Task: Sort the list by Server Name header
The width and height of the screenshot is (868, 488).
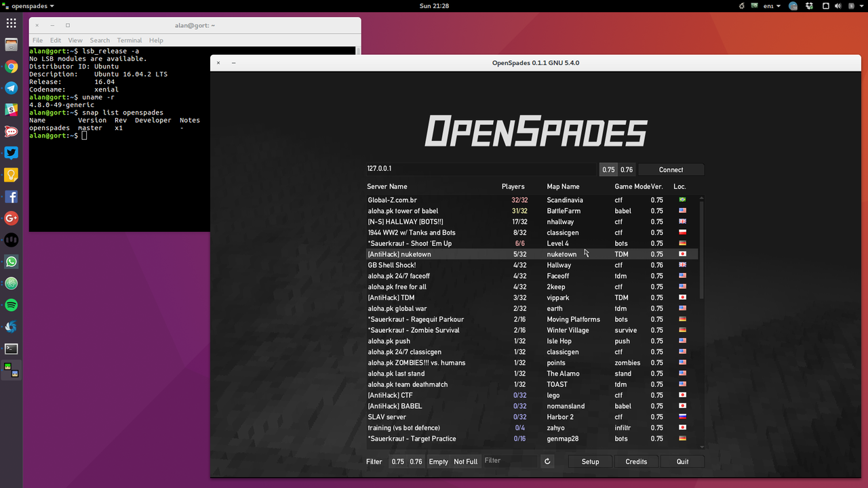Action: point(387,186)
